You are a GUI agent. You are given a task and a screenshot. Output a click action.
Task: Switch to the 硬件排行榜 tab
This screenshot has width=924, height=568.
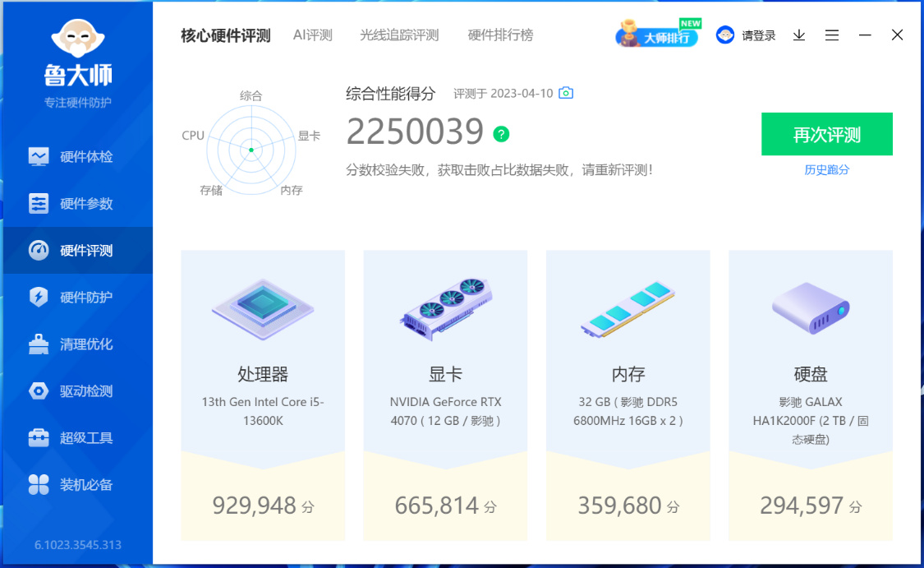500,35
